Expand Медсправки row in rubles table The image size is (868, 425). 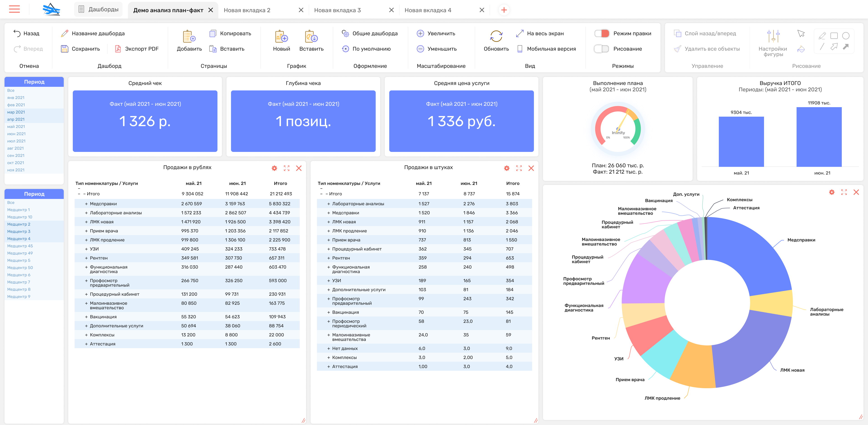point(86,204)
